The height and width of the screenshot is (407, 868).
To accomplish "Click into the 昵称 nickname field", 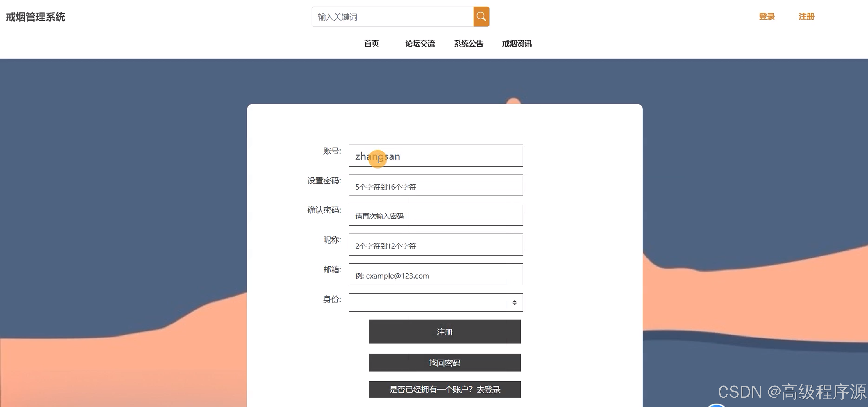I will click(x=436, y=244).
